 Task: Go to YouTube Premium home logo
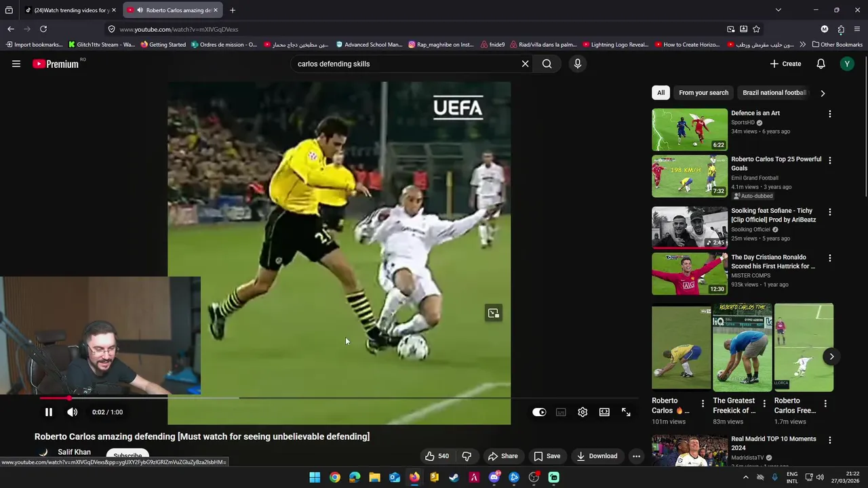[56, 64]
